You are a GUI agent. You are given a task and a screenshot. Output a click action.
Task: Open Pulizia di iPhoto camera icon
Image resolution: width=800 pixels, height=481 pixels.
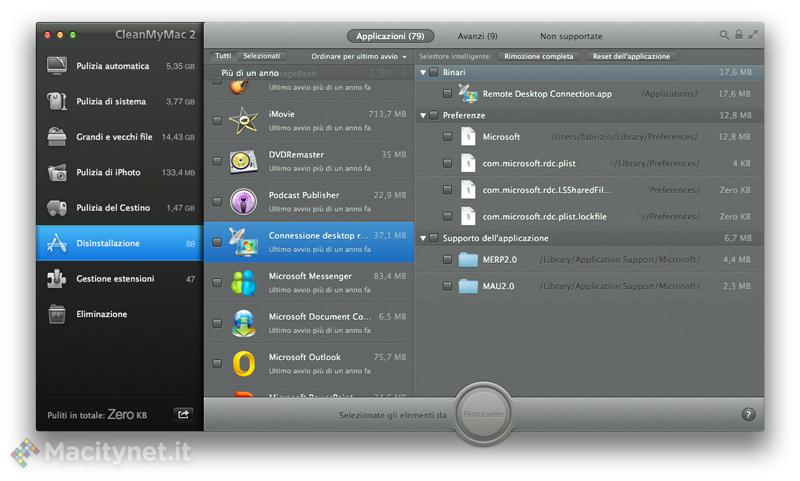[x=57, y=172]
